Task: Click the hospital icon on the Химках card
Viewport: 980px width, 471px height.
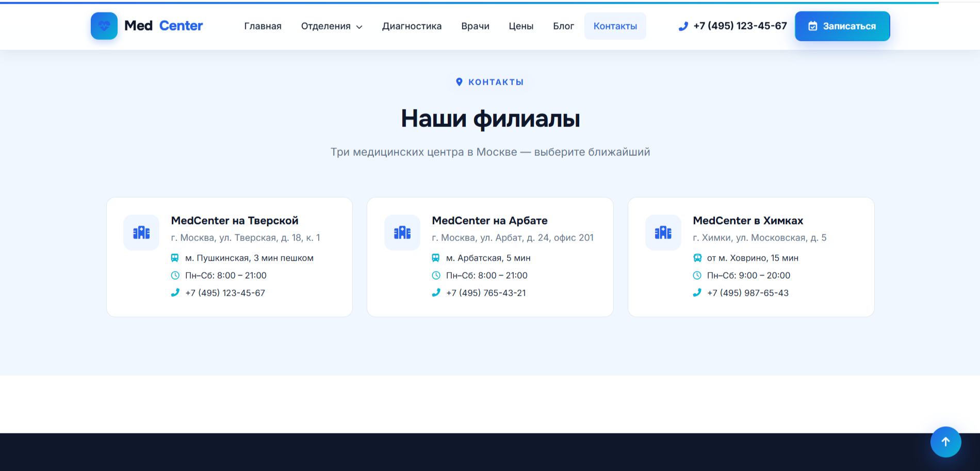Action: pos(663,233)
